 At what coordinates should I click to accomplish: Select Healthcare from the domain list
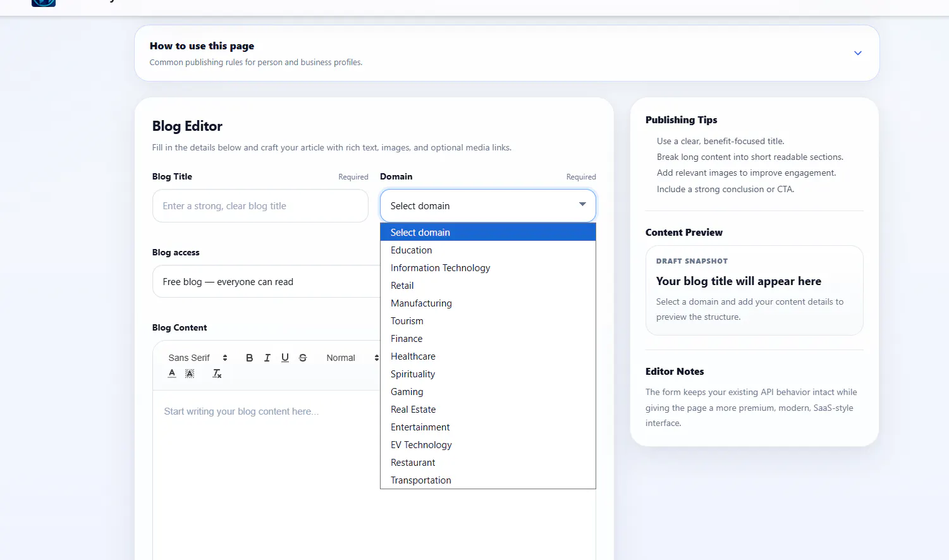[x=488, y=356]
